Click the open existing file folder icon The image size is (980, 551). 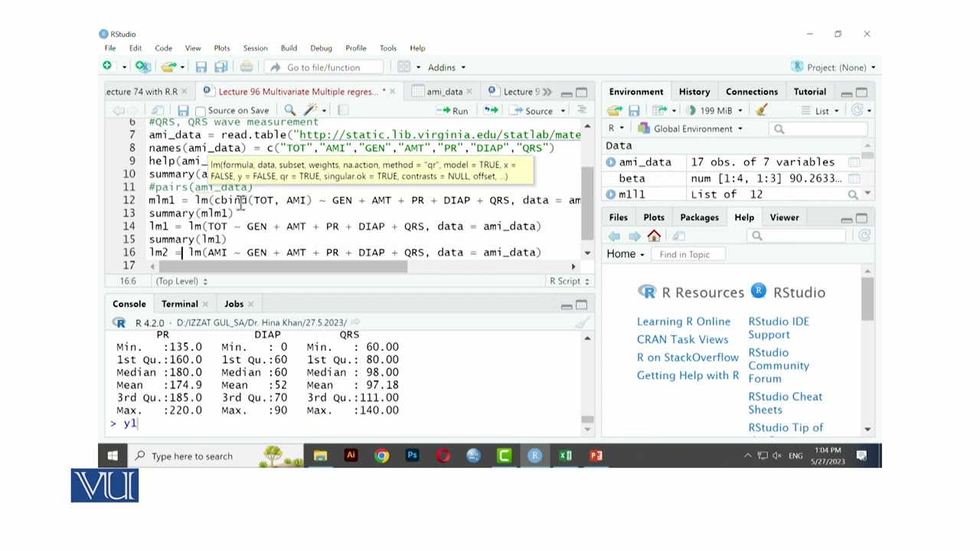click(168, 67)
